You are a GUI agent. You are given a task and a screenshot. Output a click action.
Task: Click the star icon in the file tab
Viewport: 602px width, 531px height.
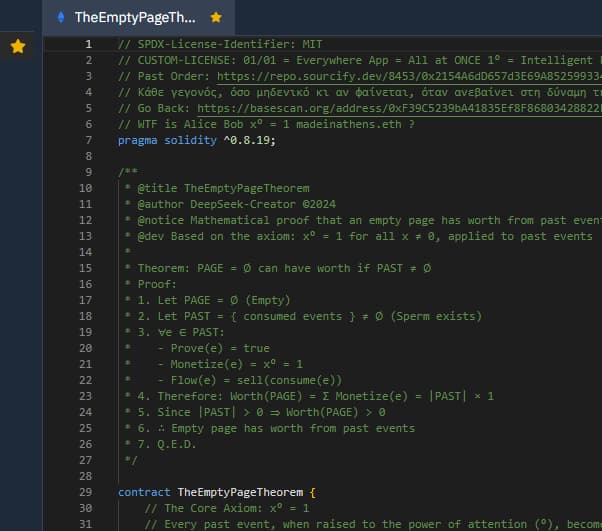coord(216,17)
